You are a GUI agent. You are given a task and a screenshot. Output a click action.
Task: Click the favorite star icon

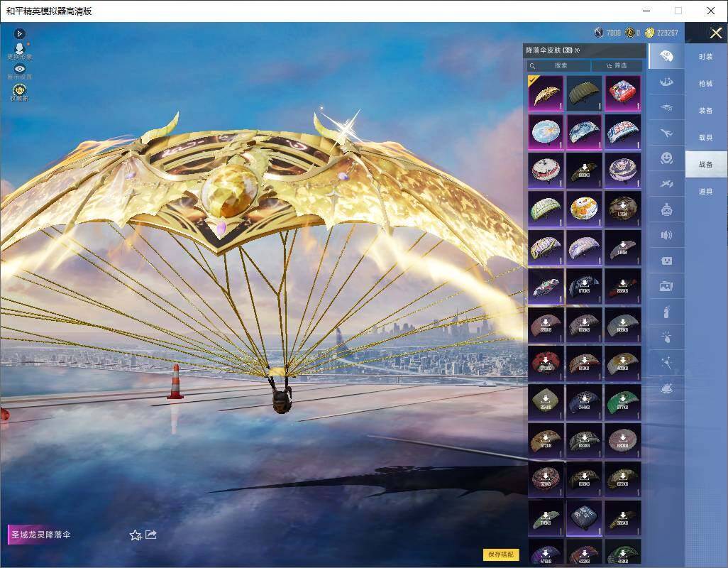tap(135, 535)
